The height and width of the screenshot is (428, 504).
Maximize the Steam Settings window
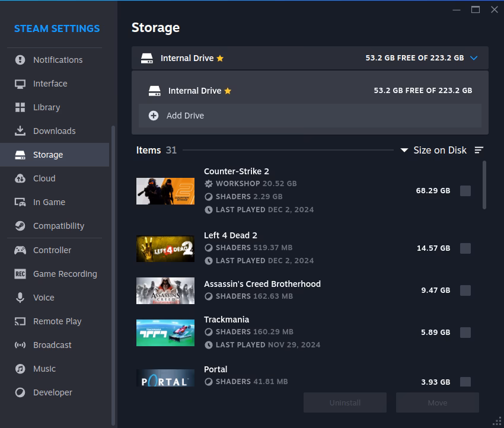[476, 9]
